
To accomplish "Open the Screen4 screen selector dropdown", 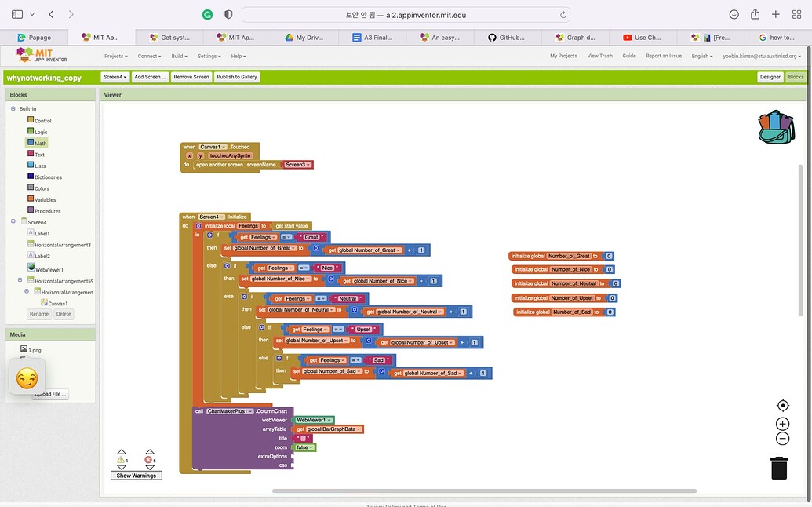I will click(115, 77).
